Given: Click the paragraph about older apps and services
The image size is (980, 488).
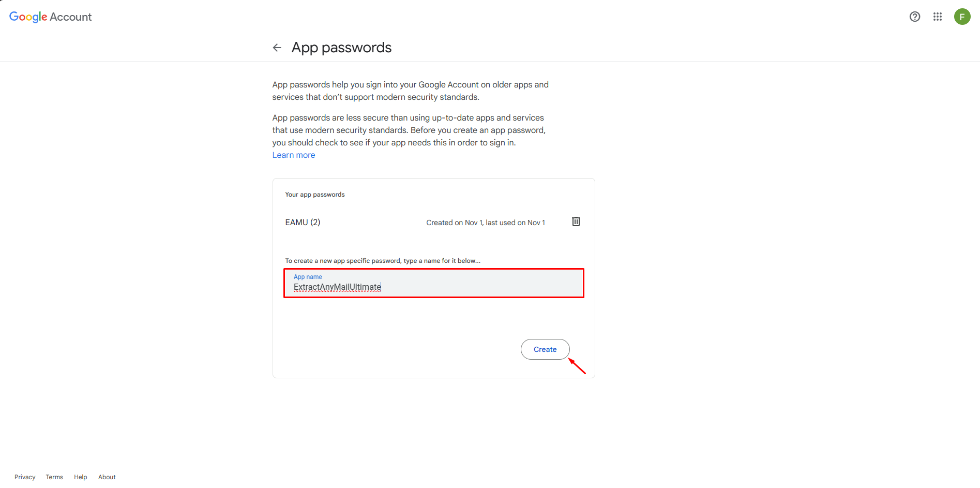Looking at the screenshot, I should pos(411,91).
